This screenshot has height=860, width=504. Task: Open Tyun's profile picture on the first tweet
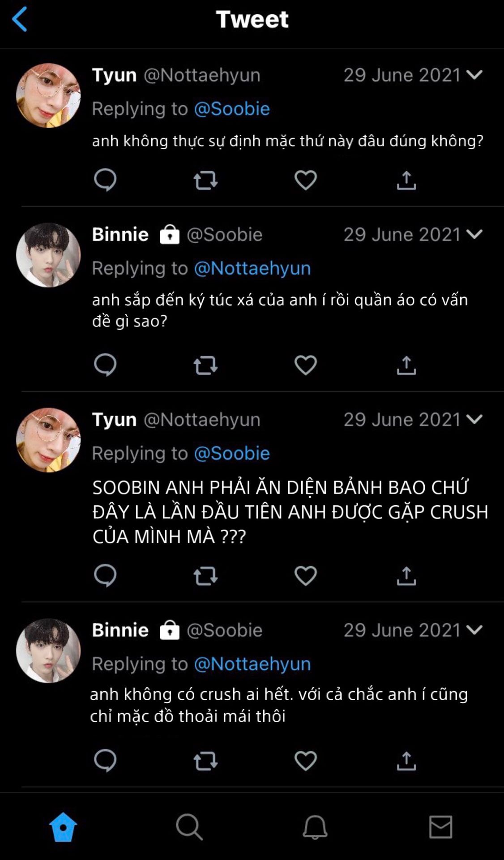(48, 95)
